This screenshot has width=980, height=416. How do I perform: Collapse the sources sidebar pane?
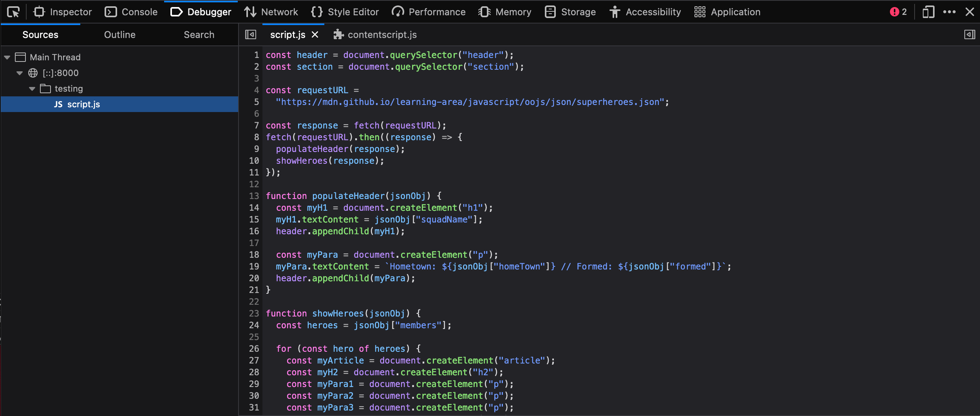(x=250, y=34)
